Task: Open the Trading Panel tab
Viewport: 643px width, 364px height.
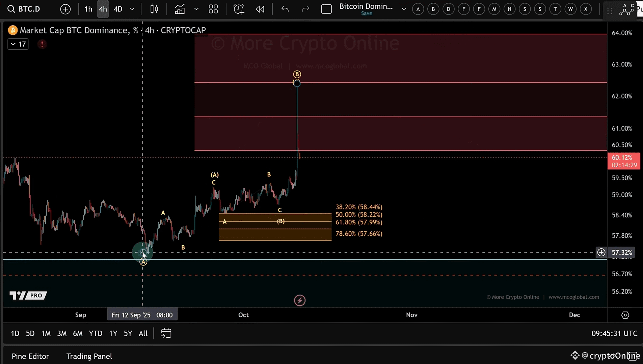Action: tap(89, 356)
